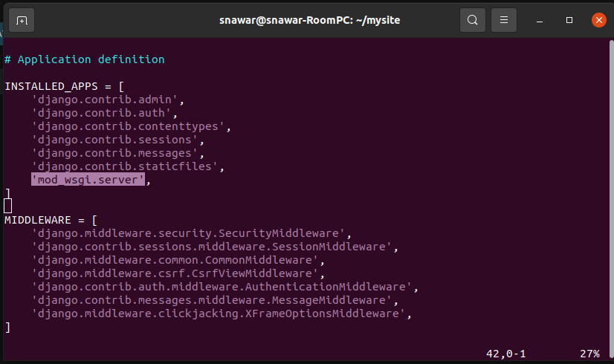Minimize the terminal window
Screen dimensions: 614x364
[x=540, y=20]
